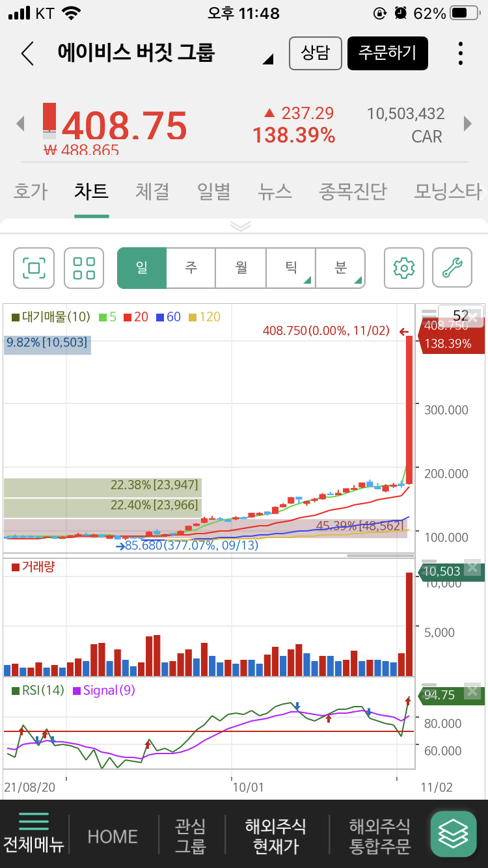Open chart settings gear icon

[404, 268]
